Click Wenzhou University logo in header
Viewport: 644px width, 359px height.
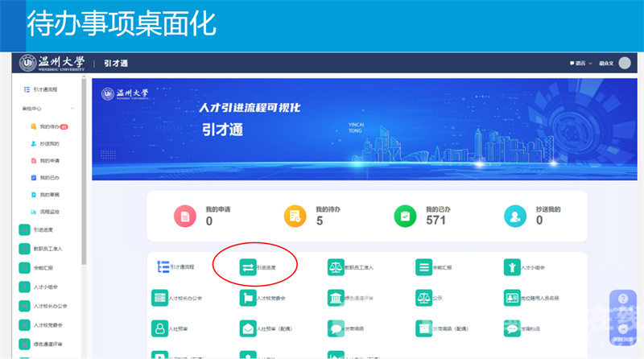pyautogui.click(x=52, y=63)
